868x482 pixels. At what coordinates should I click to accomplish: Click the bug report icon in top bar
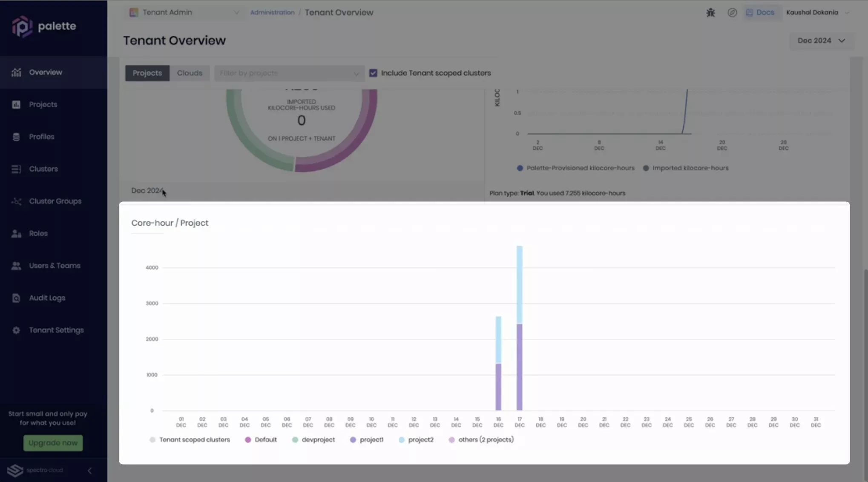coord(710,12)
